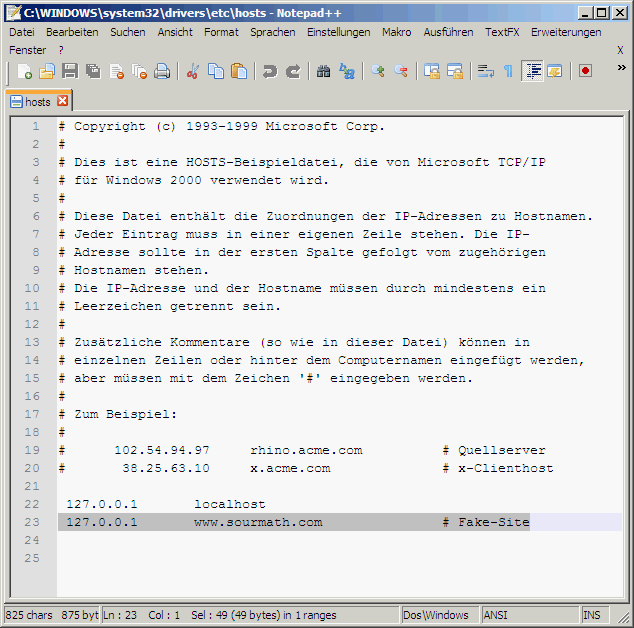
Task: Close the hosts tab with red X
Action: [63, 101]
